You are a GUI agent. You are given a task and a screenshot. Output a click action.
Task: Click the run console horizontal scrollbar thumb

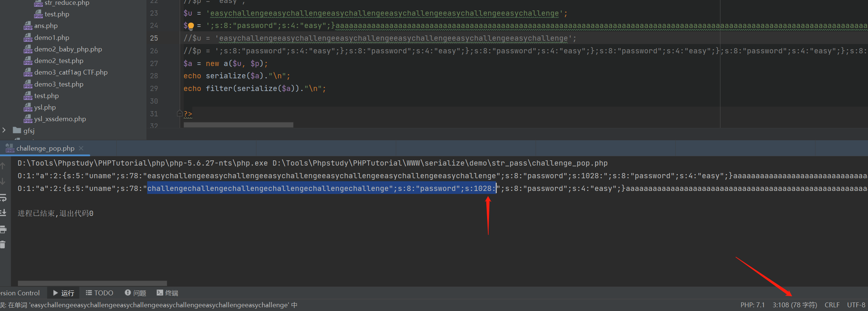[x=92, y=283]
